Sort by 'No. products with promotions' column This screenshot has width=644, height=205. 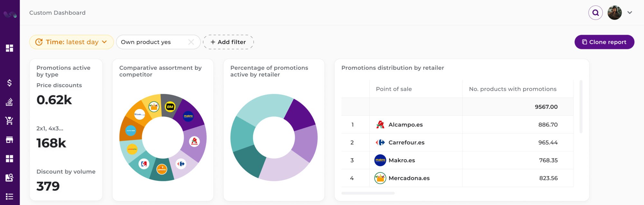513,89
